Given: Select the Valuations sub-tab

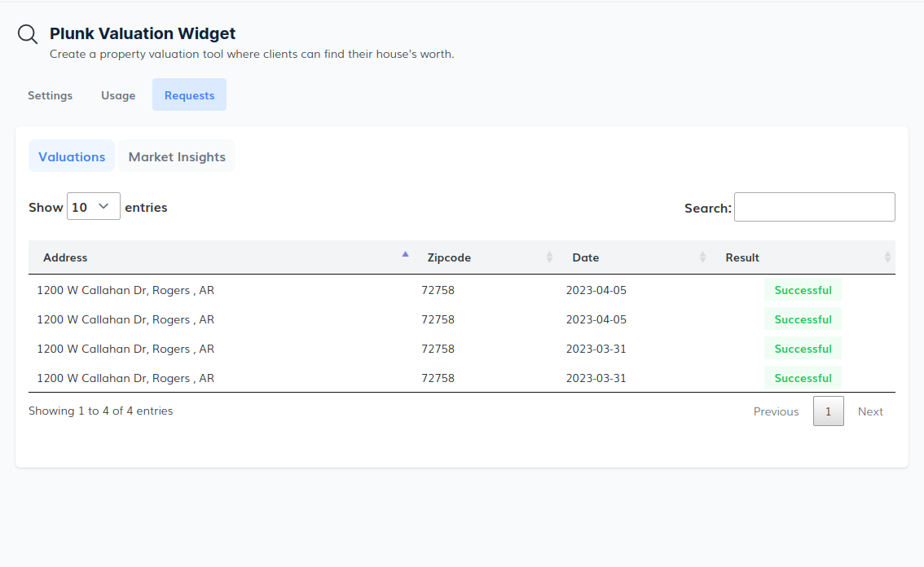Looking at the screenshot, I should [x=72, y=156].
